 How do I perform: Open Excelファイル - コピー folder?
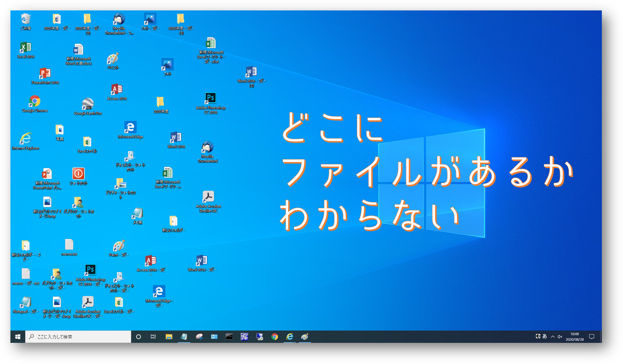119,305
